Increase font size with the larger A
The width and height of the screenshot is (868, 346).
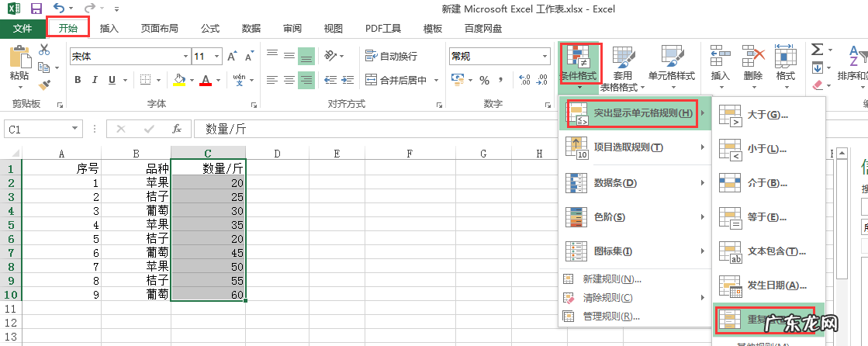pyautogui.click(x=233, y=56)
